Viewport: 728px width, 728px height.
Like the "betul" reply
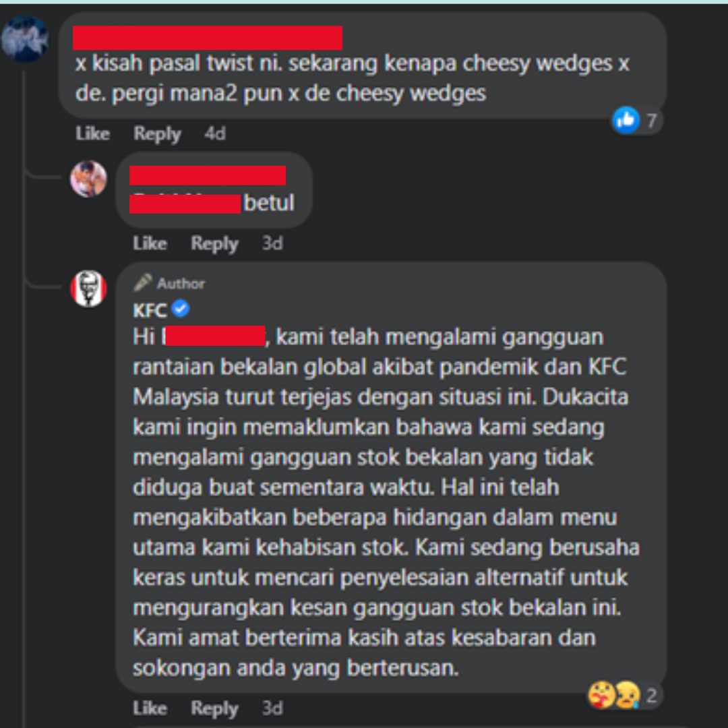click(150, 243)
